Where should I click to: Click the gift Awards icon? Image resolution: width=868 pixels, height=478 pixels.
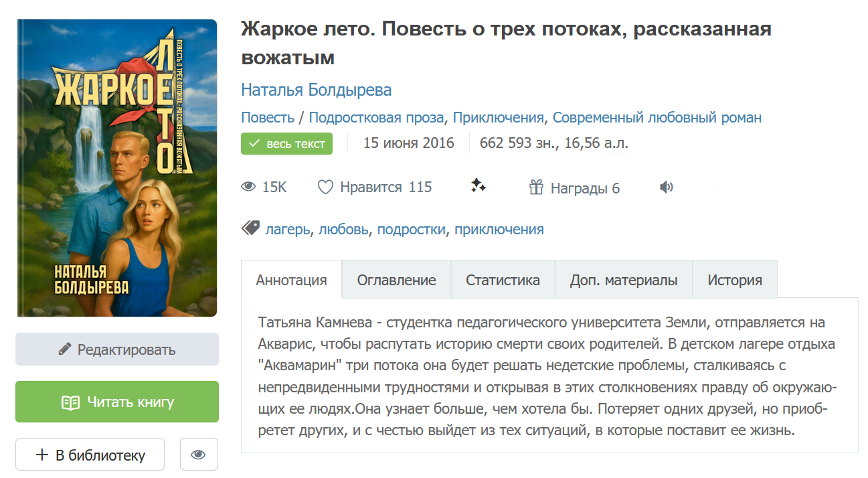point(536,187)
